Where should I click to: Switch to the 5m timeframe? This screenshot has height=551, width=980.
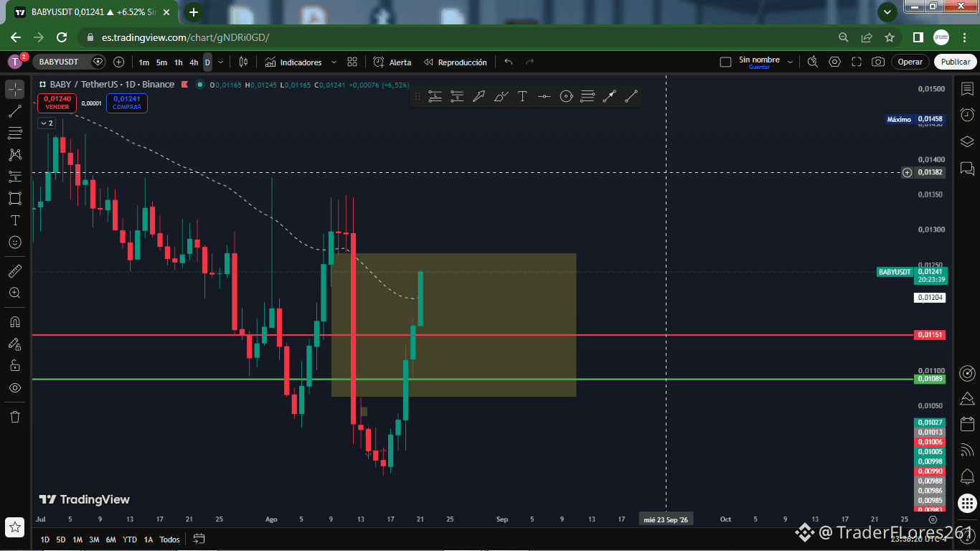[161, 62]
